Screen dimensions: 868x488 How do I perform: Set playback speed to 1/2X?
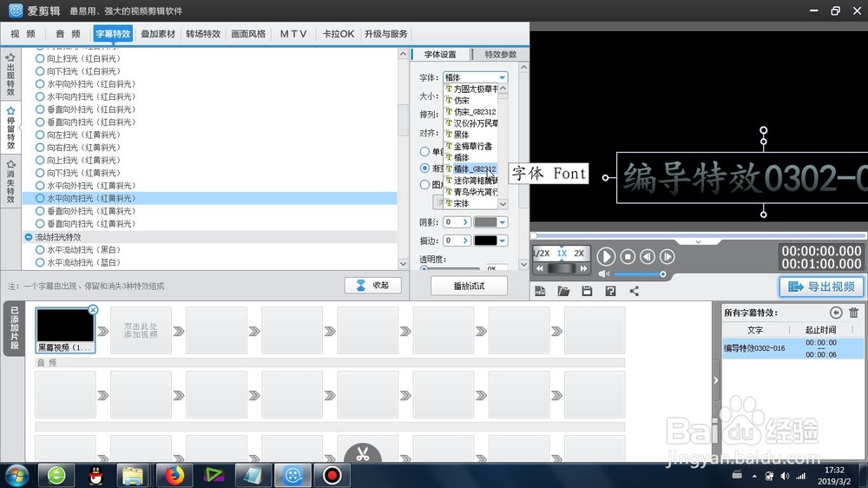[542, 254]
